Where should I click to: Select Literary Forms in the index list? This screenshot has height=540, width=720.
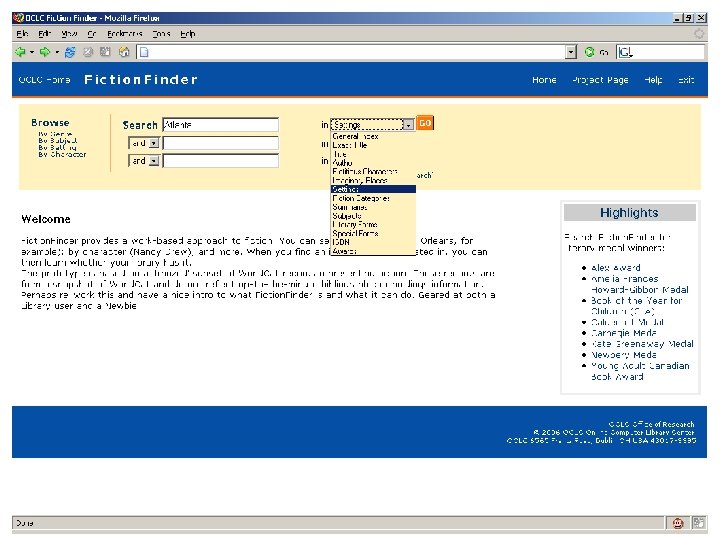tap(373, 225)
